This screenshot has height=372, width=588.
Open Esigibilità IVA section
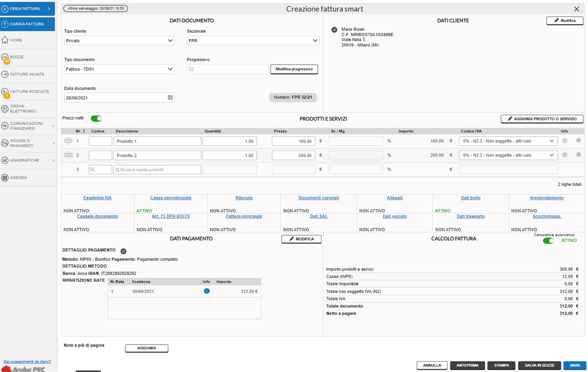97,198
